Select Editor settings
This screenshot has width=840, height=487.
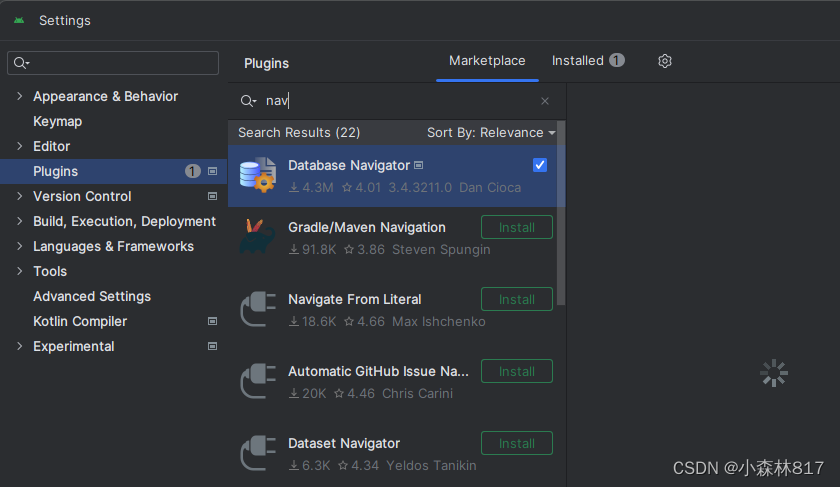tap(51, 146)
